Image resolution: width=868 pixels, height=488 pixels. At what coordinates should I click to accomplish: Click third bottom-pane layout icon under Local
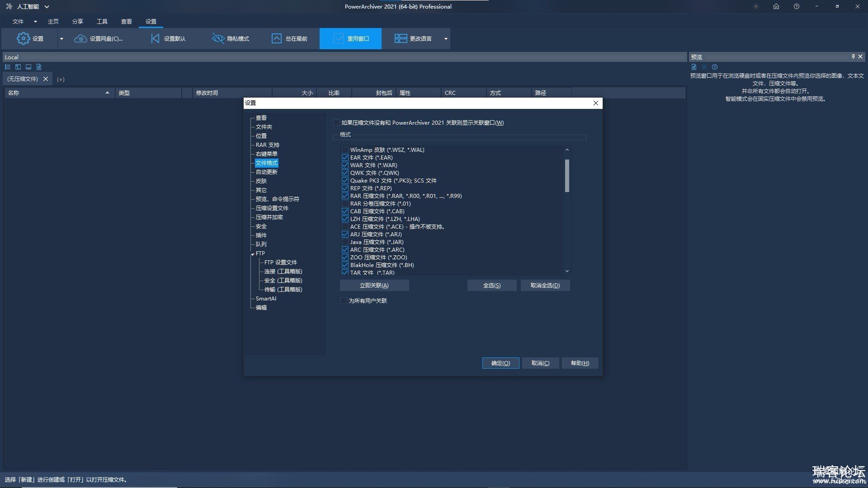pyautogui.click(x=28, y=67)
